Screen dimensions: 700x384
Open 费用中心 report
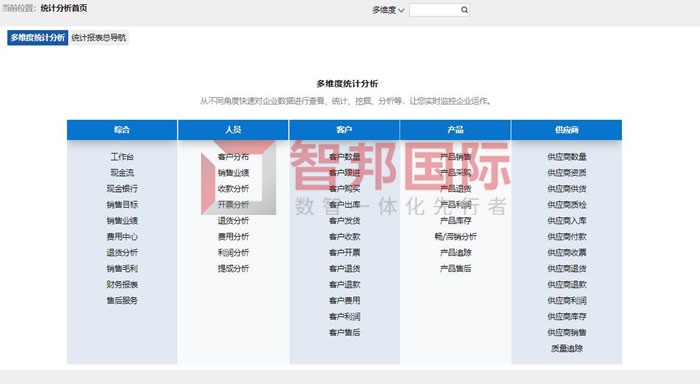122,237
